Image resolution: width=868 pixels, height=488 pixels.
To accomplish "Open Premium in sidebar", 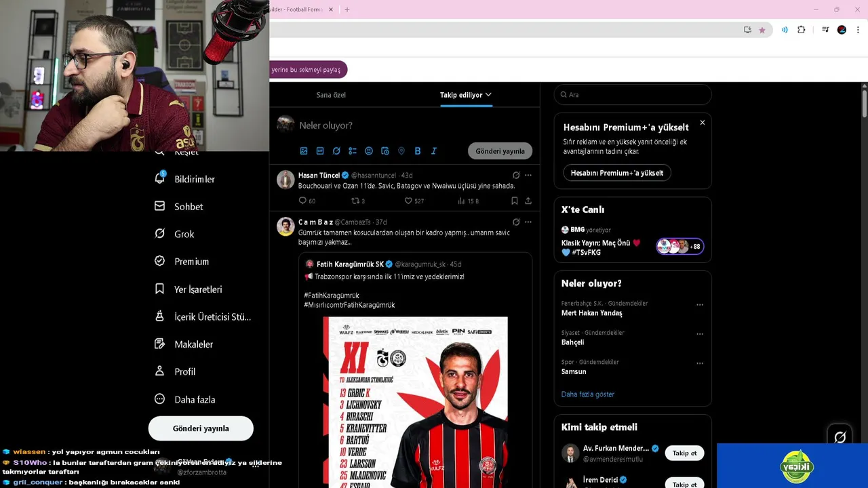I will click(x=182, y=262).
